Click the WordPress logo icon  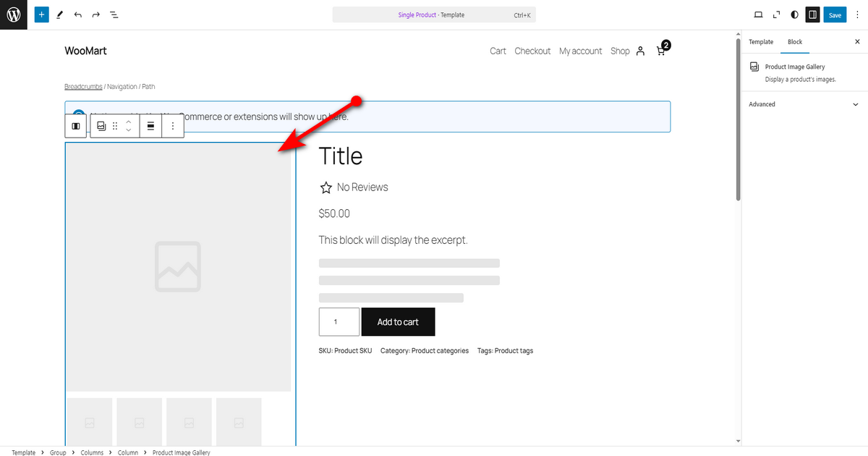pyautogui.click(x=14, y=14)
